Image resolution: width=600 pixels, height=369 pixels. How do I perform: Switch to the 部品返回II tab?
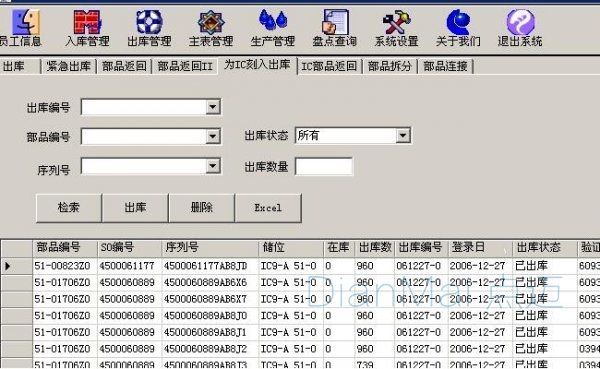(x=185, y=66)
